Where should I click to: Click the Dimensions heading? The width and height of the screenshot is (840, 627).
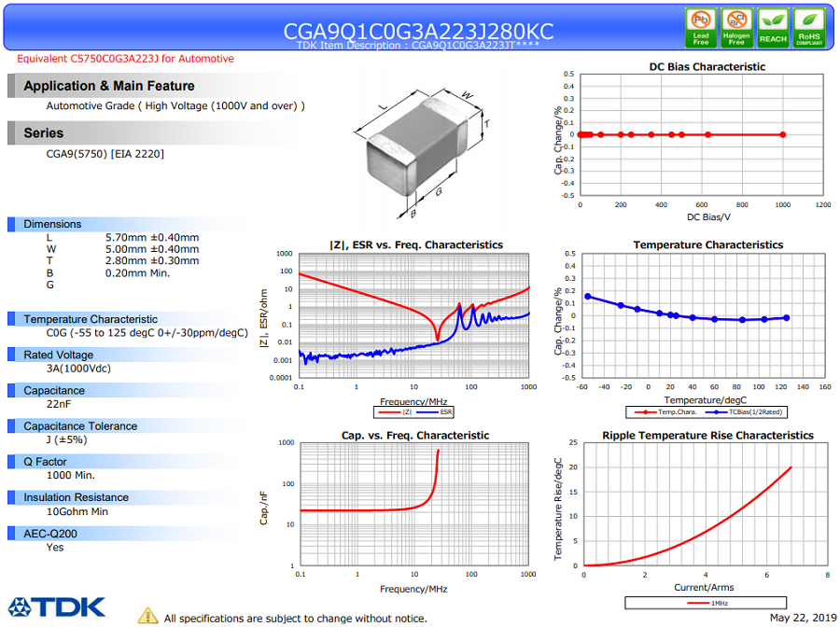(x=52, y=224)
